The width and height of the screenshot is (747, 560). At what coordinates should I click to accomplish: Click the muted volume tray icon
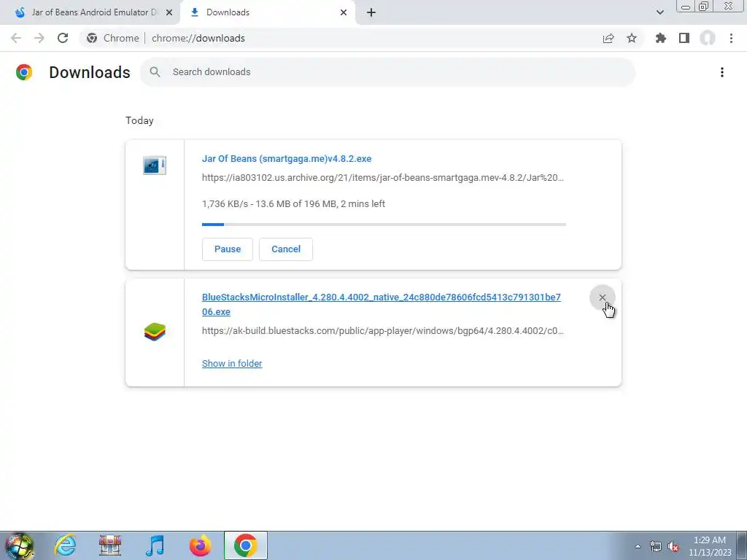(673, 546)
